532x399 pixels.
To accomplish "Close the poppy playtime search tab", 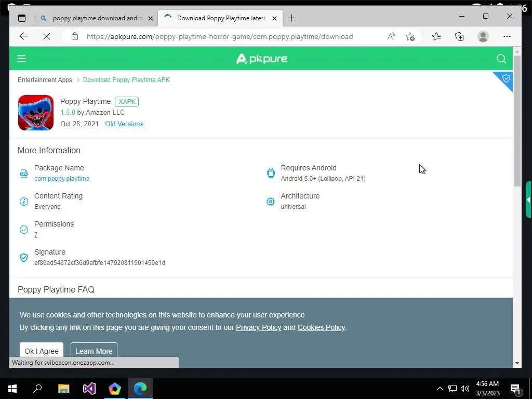I will [x=150, y=18].
